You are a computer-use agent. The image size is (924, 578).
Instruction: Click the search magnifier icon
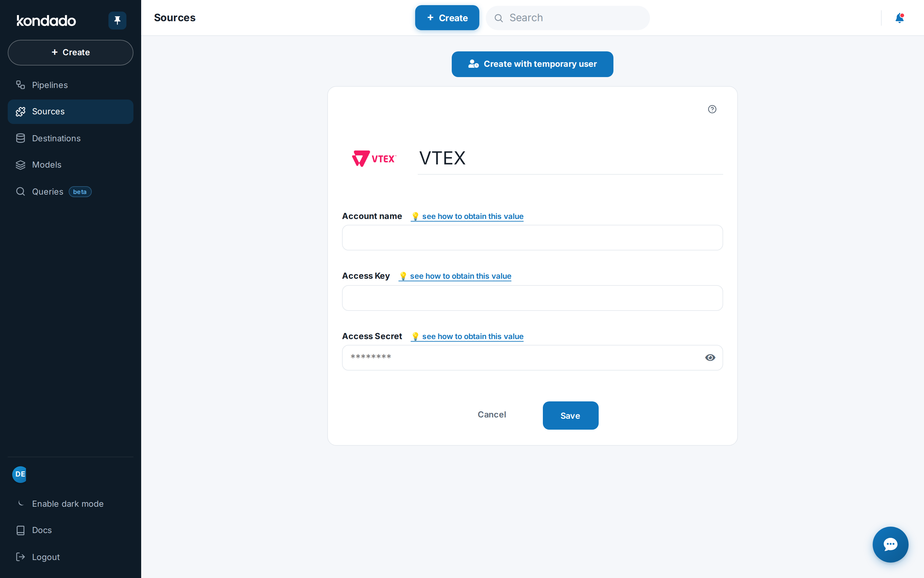tap(499, 18)
